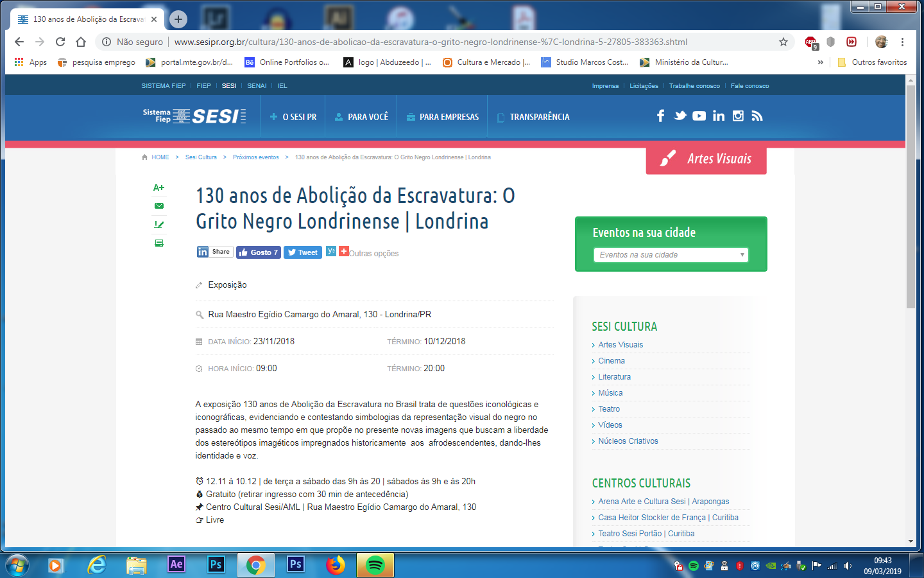Open 'PARA EMPRESAS' navigation menu

point(443,117)
